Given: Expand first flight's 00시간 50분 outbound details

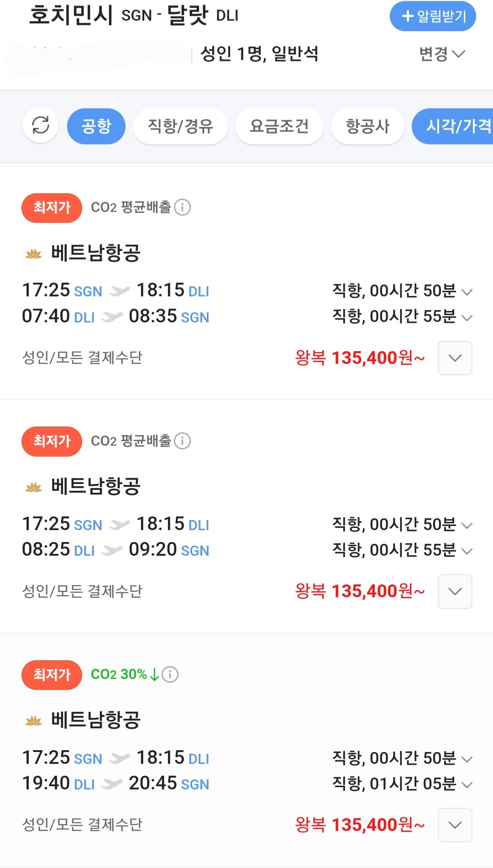Looking at the screenshot, I should point(467,292).
